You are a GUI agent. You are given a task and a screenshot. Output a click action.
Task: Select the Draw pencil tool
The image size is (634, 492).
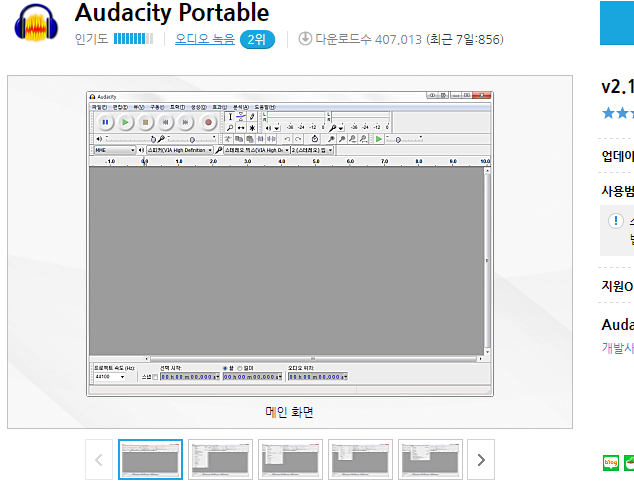tap(252, 117)
